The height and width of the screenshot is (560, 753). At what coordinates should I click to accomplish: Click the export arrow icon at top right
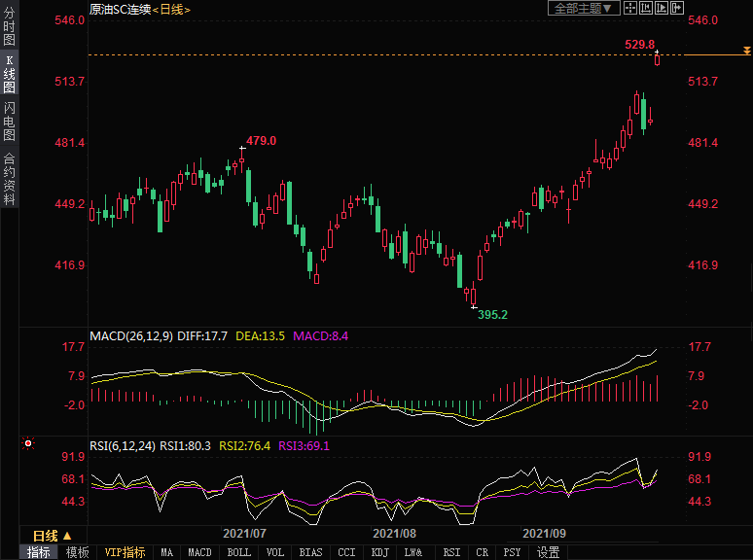(x=677, y=8)
